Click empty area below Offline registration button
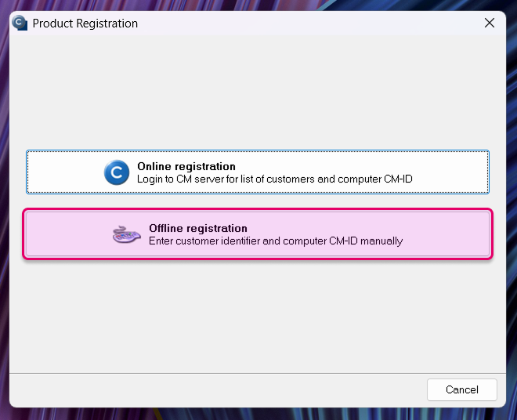Viewport: 517px width, 420px height. tap(258, 317)
